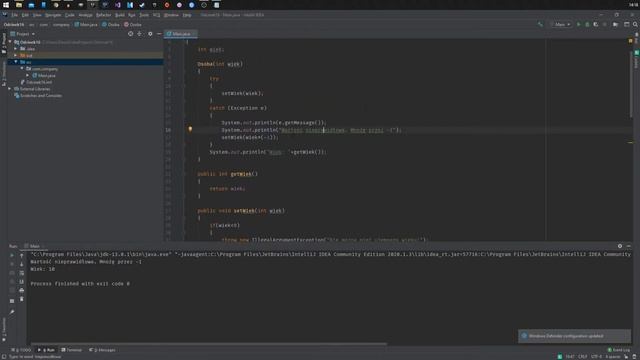This screenshot has height=360, width=640.
Task: Click UTF-8 encoding in status bar
Action: pos(596,356)
